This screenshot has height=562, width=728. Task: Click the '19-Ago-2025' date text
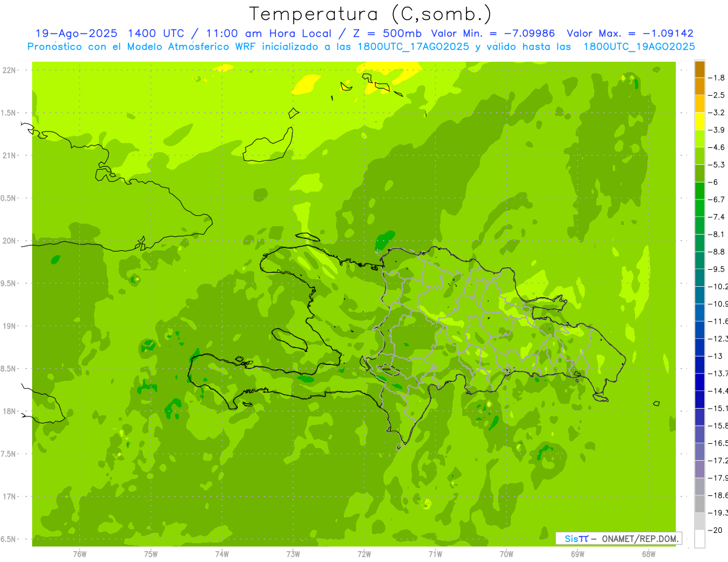tap(76, 33)
